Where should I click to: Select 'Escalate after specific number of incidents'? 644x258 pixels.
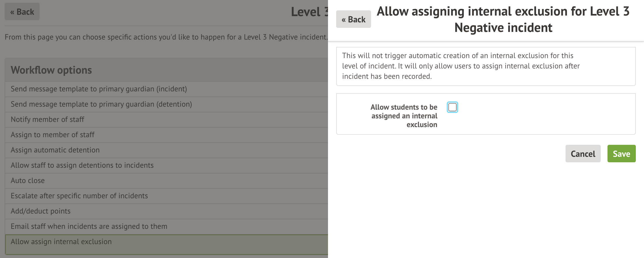(x=79, y=196)
